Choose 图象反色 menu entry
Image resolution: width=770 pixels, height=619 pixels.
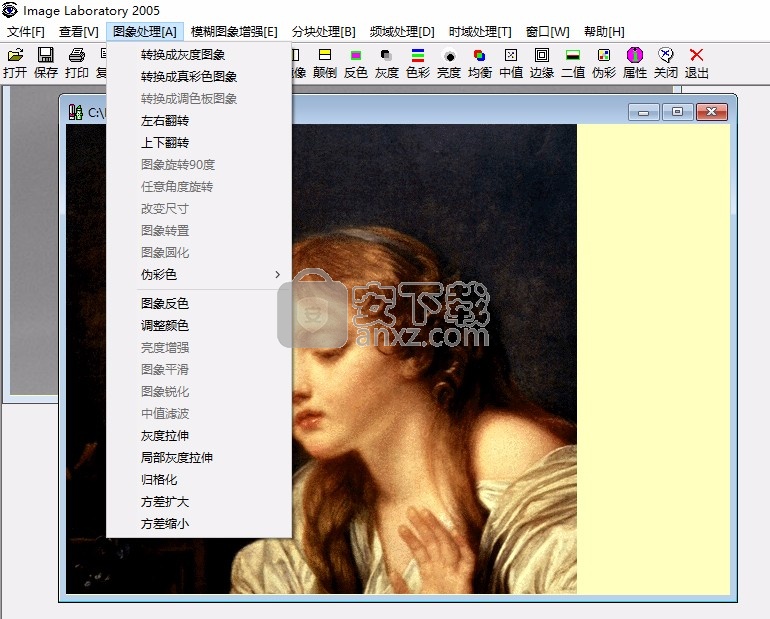click(x=199, y=303)
